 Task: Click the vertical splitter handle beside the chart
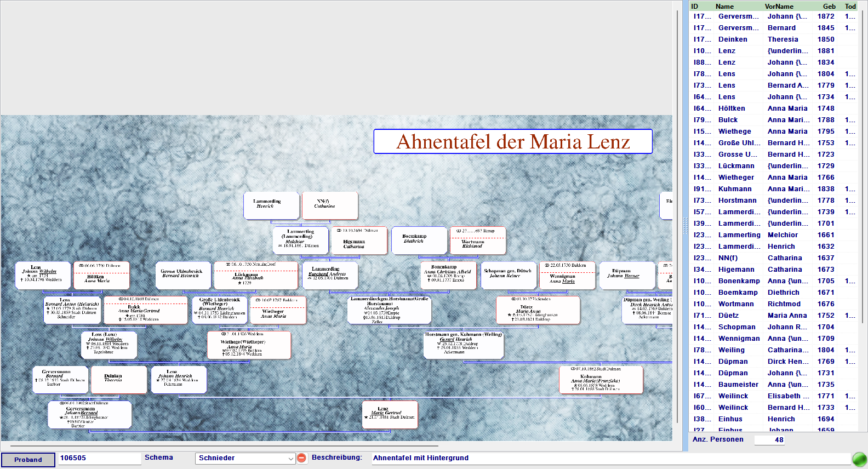[684, 226]
